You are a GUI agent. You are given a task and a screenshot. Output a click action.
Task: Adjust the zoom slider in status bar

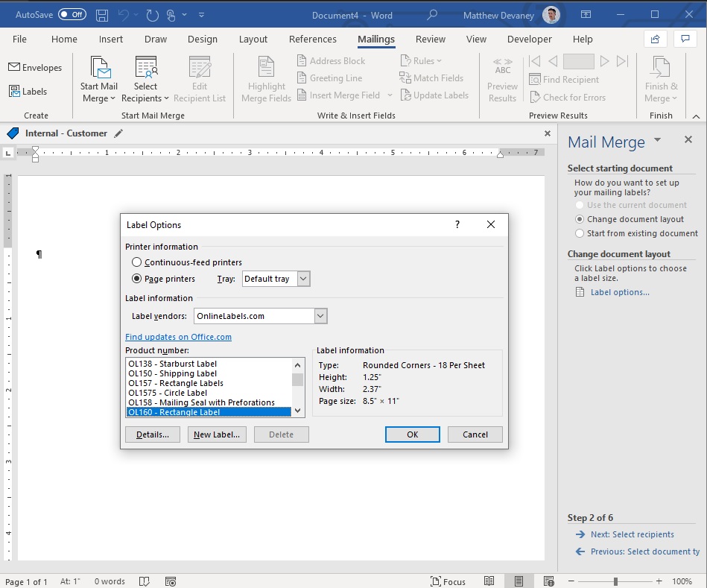[615, 581]
